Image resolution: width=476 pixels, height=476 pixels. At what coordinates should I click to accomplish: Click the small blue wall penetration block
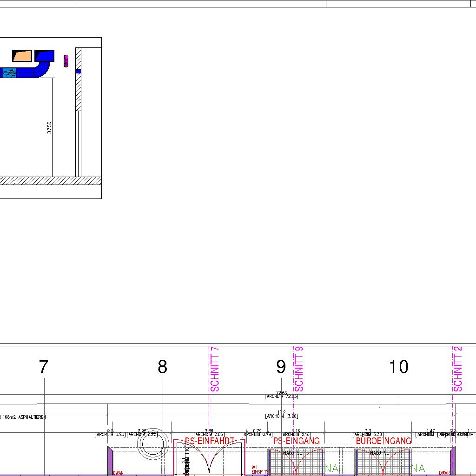[x=79, y=72]
